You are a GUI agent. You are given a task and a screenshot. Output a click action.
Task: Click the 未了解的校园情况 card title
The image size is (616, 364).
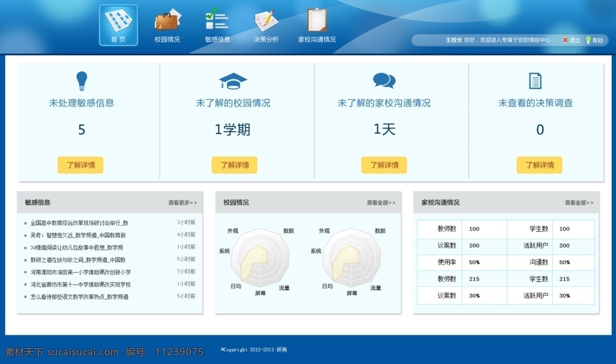click(x=233, y=103)
